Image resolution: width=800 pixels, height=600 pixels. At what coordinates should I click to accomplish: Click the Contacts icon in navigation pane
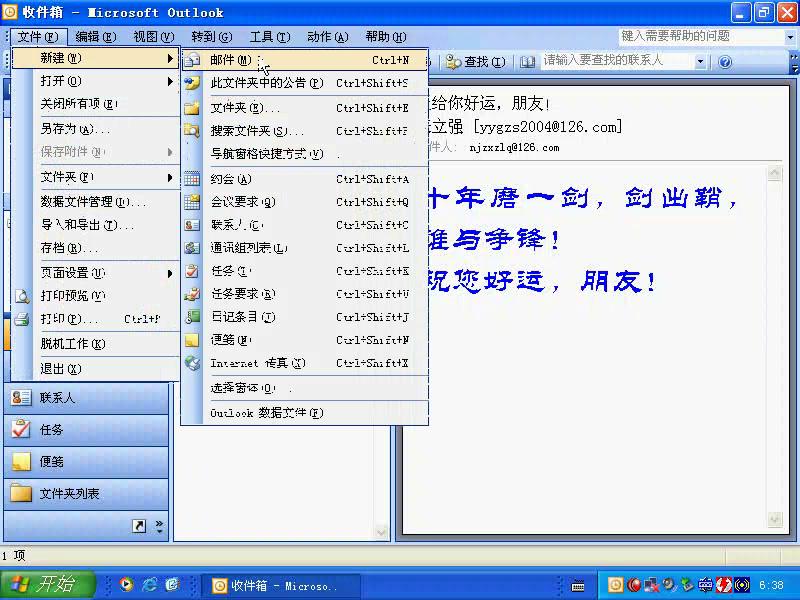pos(21,398)
